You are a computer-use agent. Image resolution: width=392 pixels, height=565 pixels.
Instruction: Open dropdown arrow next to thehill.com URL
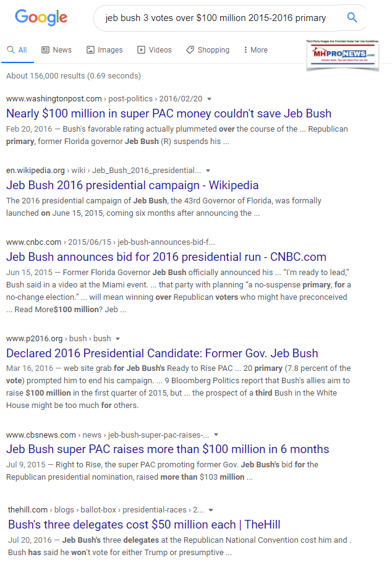point(211,510)
